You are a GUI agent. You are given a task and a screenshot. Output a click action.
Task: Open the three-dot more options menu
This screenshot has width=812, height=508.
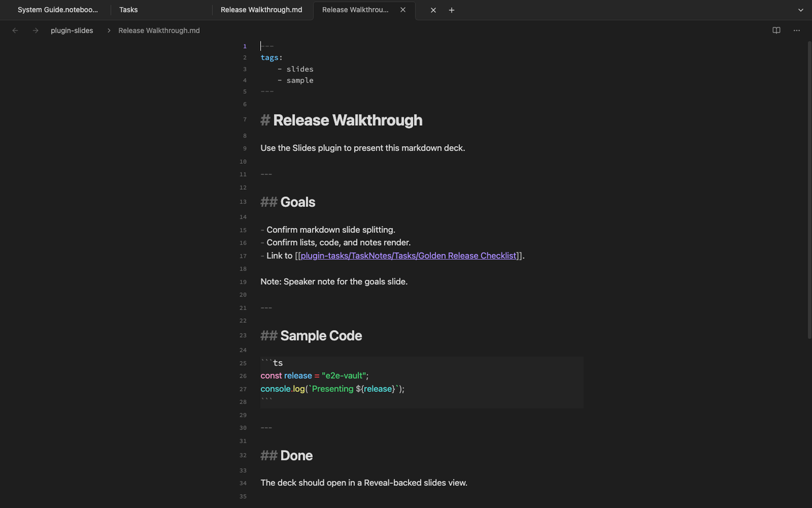click(x=797, y=30)
